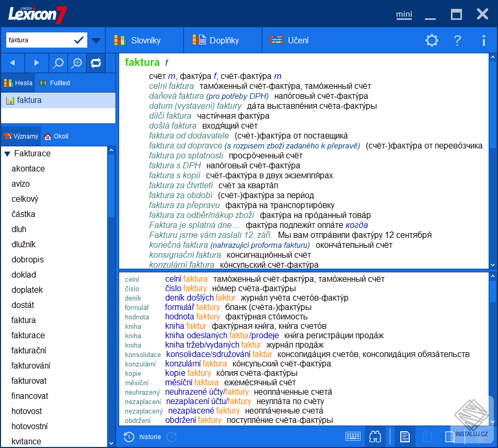Swap translation direction with the arrows icon
498x448 pixels.
96,63
